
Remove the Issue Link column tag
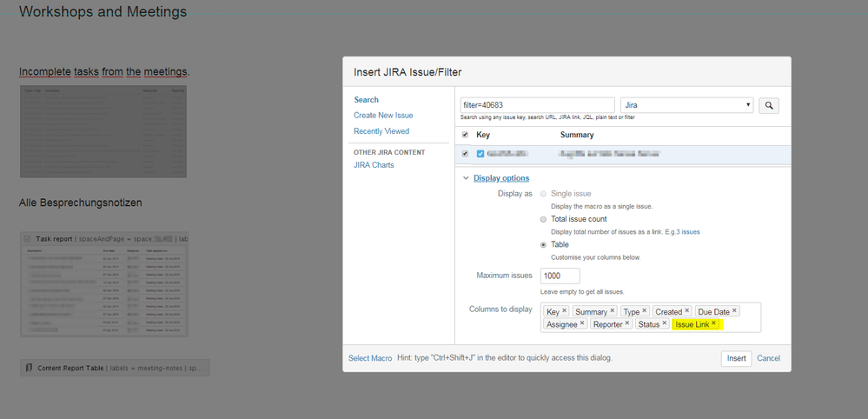pyautogui.click(x=713, y=323)
